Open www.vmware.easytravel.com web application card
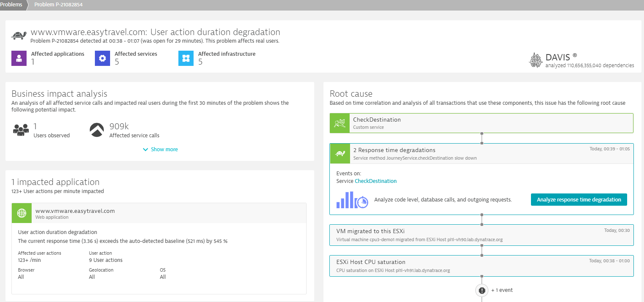The width and height of the screenshot is (644, 302). tap(159, 213)
